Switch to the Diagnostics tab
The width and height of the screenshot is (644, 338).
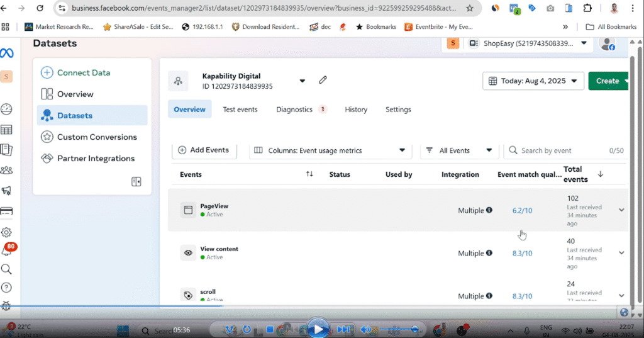tap(294, 110)
